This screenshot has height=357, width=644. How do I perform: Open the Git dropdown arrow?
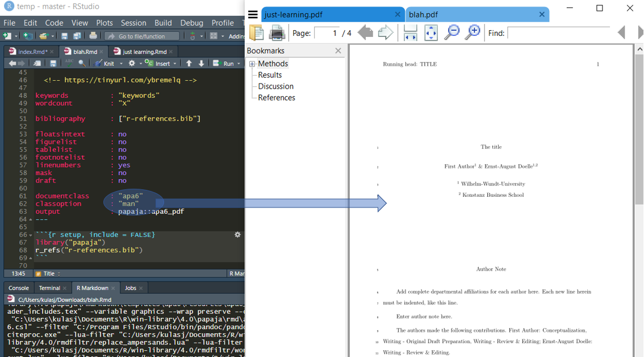point(202,36)
